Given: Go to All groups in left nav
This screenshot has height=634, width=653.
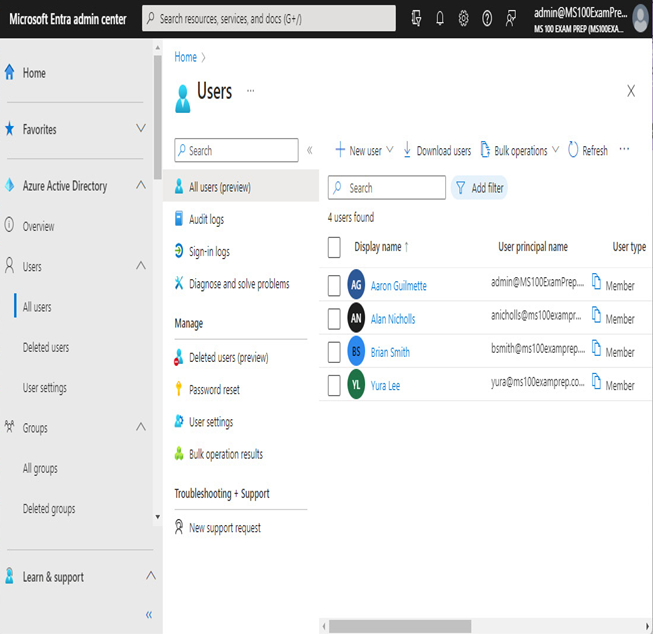Looking at the screenshot, I should (40, 468).
